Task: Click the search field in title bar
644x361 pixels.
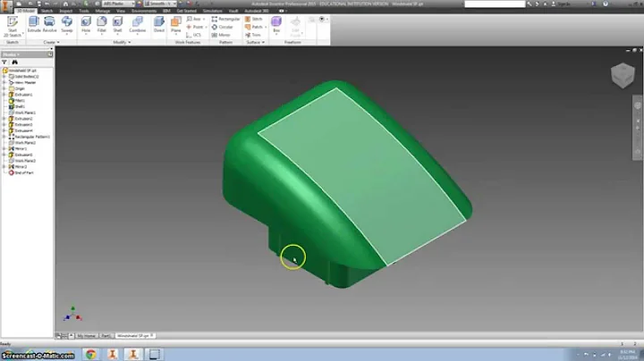Action: (x=495, y=4)
